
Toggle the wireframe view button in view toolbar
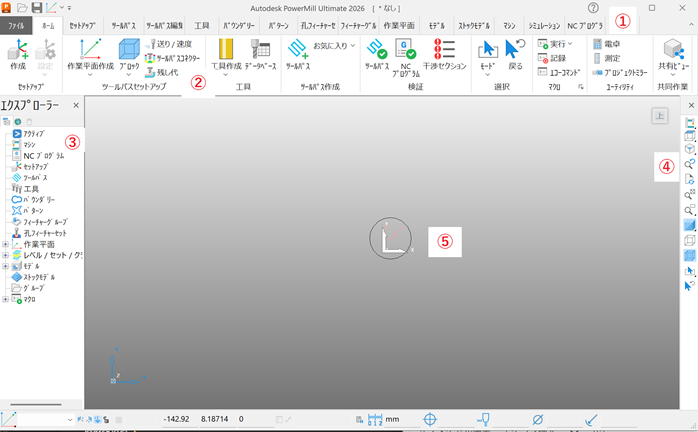[689, 240]
